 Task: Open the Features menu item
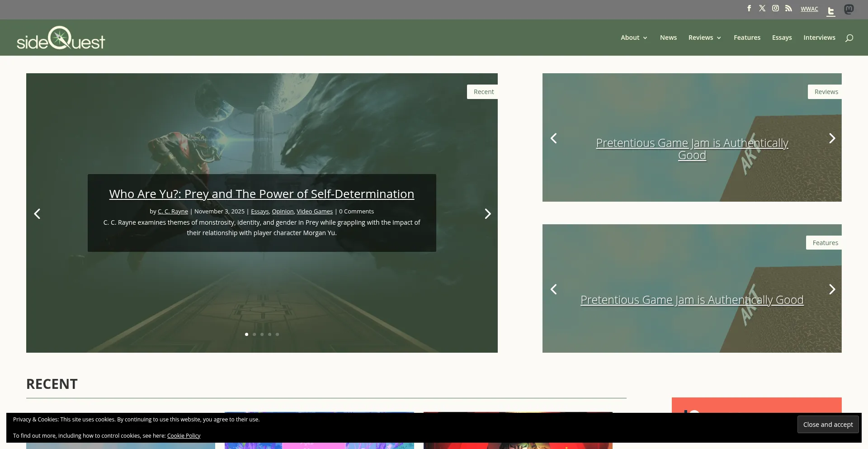click(747, 38)
